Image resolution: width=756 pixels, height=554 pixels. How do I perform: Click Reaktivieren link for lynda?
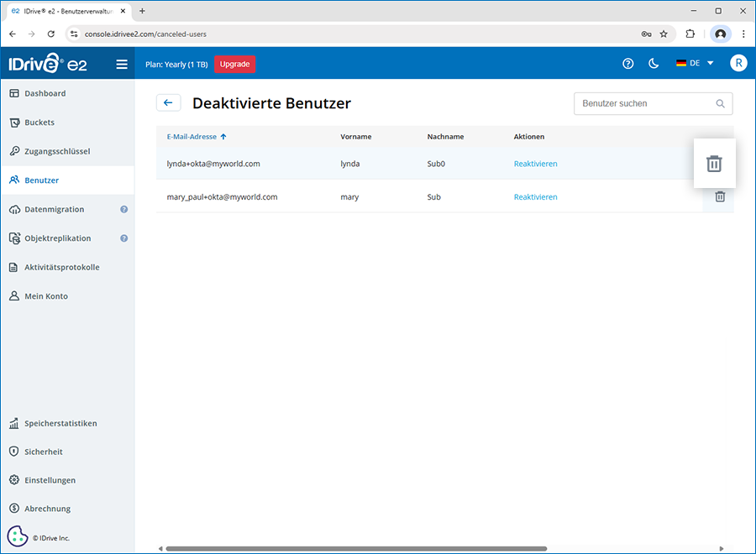coord(535,164)
